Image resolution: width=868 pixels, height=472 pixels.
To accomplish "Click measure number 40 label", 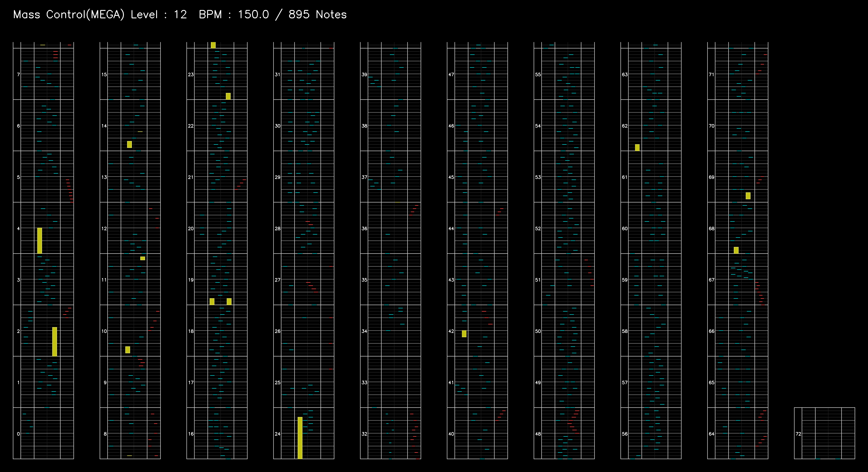I will click(451, 434).
